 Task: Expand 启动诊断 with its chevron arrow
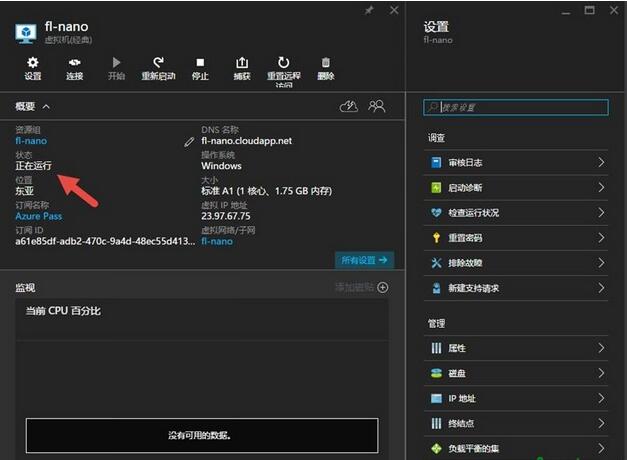click(x=601, y=187)
